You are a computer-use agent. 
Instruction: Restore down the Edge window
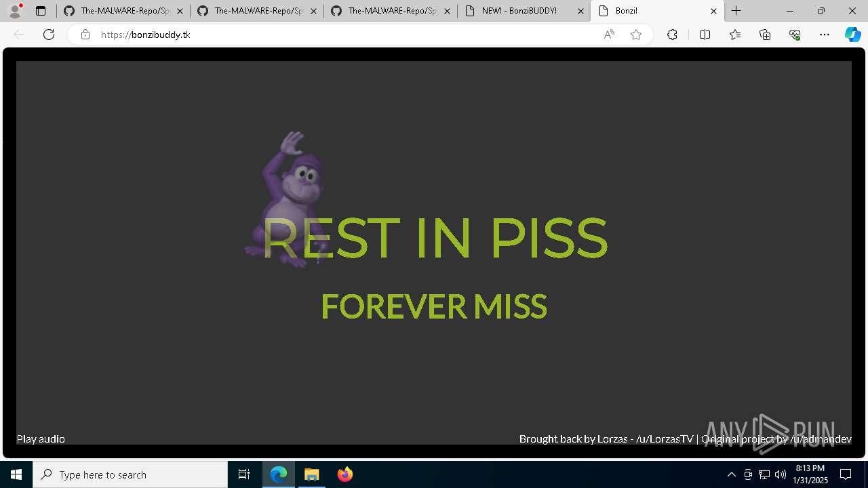click(x=821, y=11)
